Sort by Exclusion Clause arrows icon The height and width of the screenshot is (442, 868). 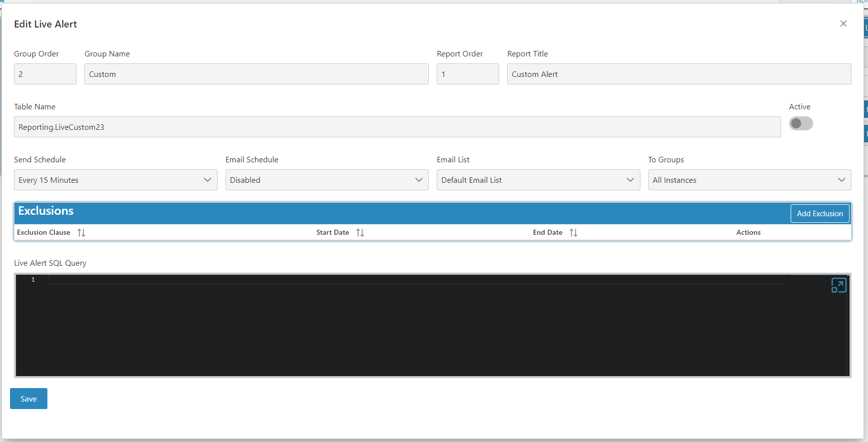(81, 233)
